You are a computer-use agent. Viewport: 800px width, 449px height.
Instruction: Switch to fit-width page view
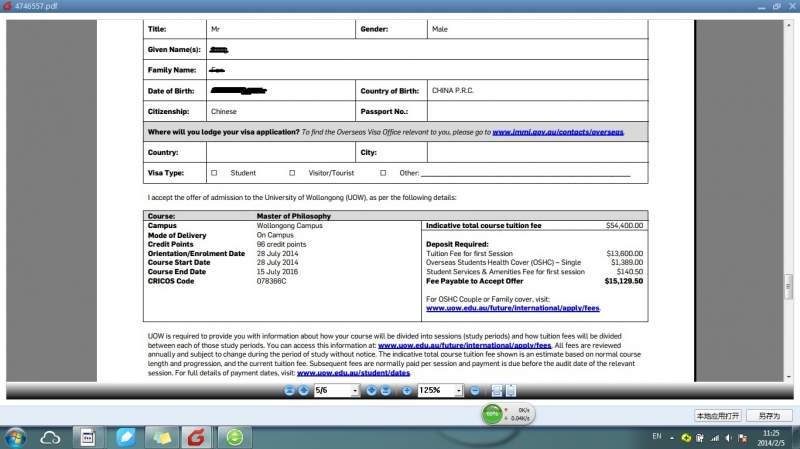tap(496, 391)
